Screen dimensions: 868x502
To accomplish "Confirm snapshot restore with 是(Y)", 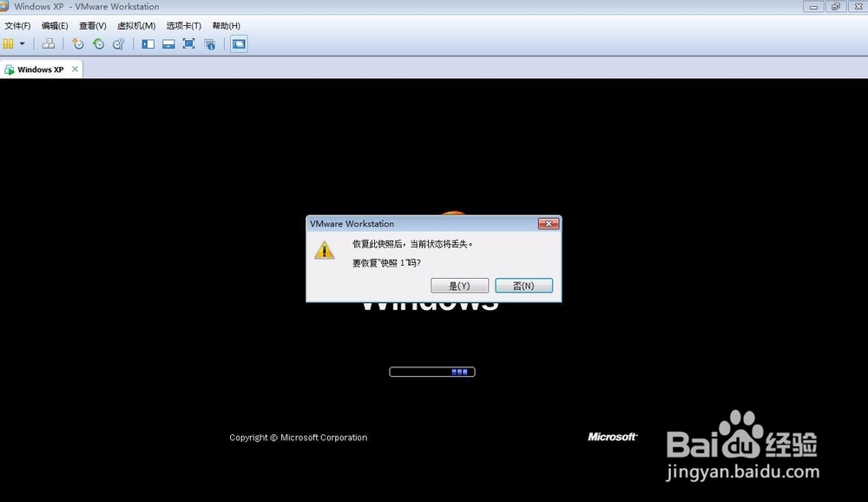I will pos(459,286).
